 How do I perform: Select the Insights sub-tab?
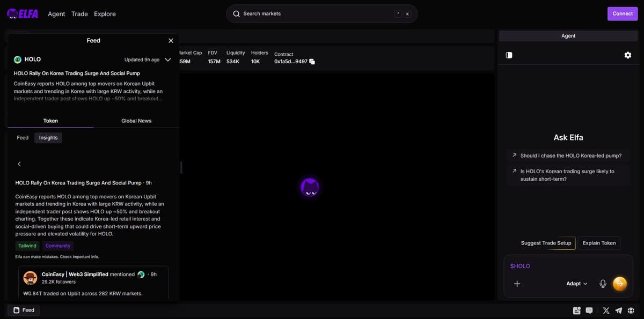(48, 138)
